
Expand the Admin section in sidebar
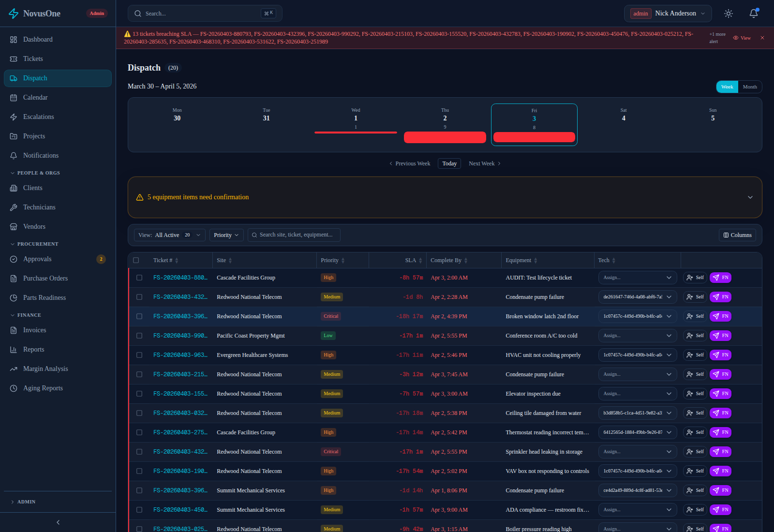click(x=58, y=502)
